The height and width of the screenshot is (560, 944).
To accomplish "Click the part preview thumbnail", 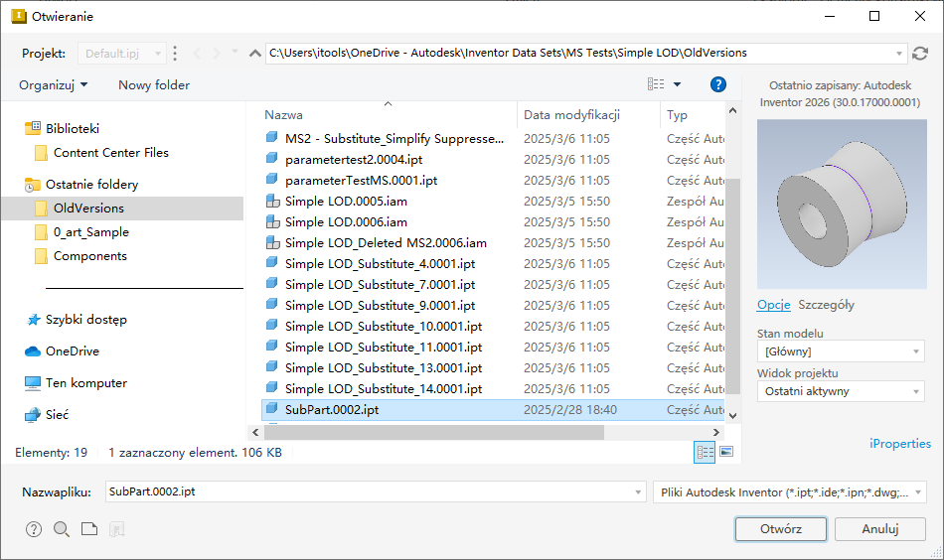I will tap(842, 204).
